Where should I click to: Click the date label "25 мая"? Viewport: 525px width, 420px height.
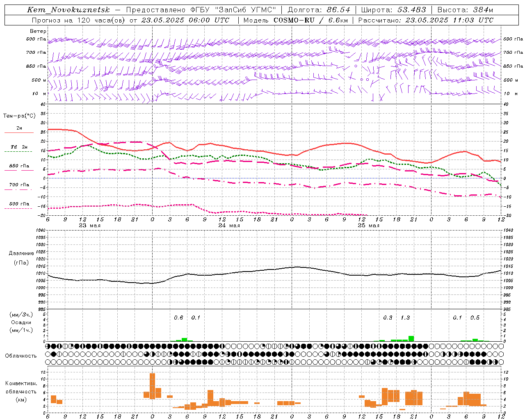tap(368, 226)
